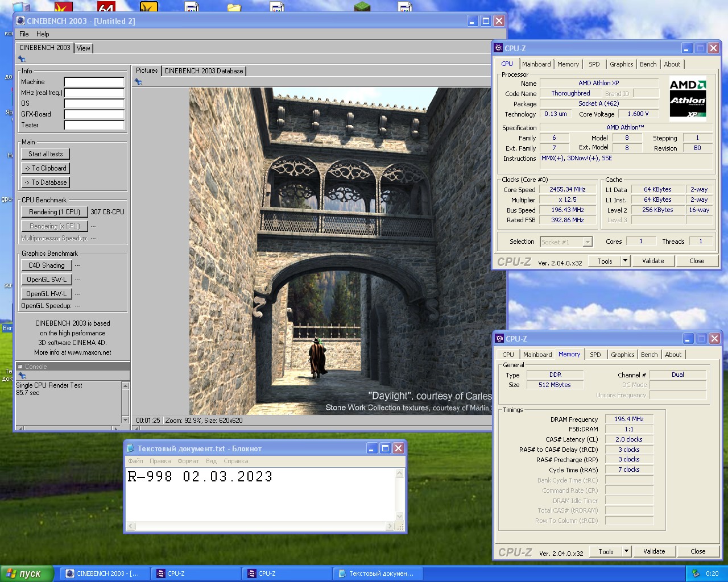Run the OpenGL SW-L benchmark

[x=47, y=280]
